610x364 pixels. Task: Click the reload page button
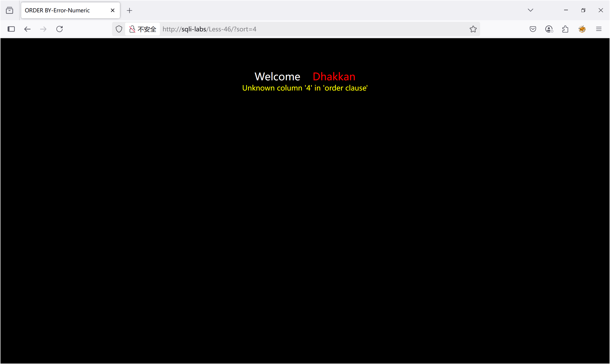[x=59, y=29]
